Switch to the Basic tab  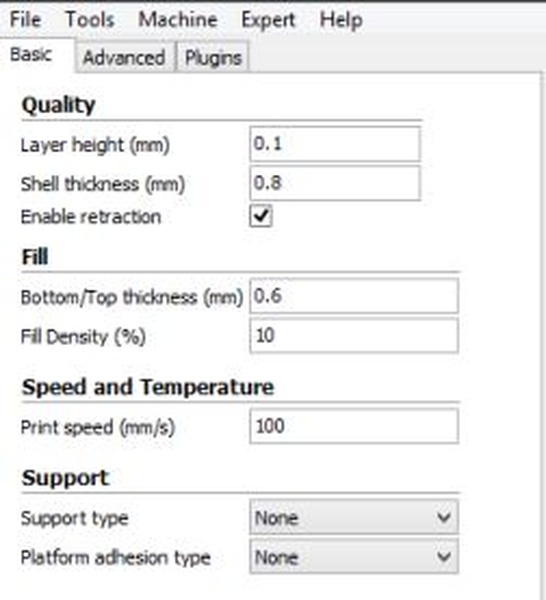[37, 55]
